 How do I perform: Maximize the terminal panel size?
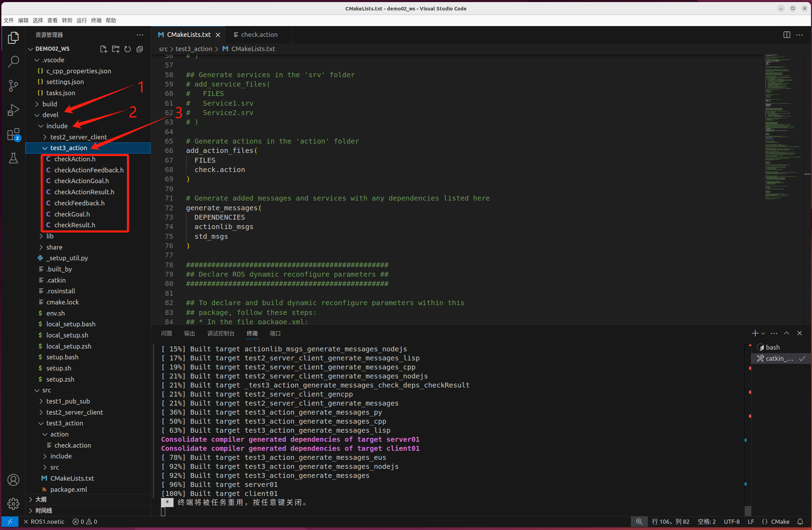pyautogui.click(x=787, y=333)
